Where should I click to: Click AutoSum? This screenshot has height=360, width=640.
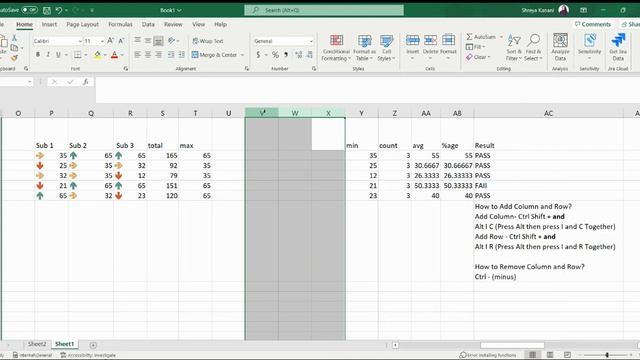tap(481, 37)
